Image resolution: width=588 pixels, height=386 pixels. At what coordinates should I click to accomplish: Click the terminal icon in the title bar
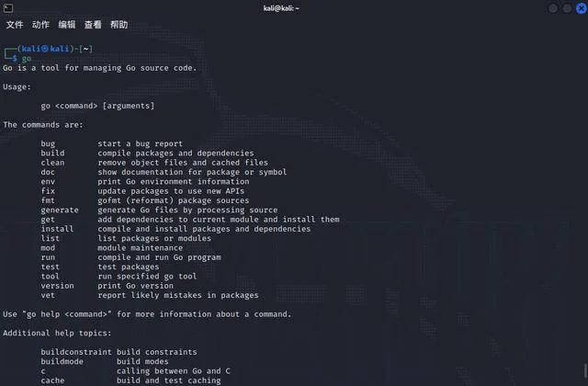8,8
